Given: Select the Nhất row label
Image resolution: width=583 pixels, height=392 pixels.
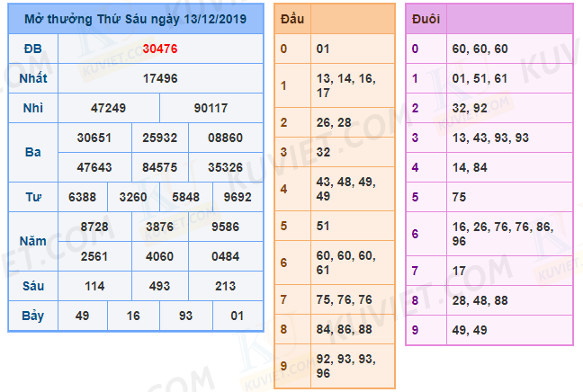Looking at the screenshot, I should tap(33, 78).
